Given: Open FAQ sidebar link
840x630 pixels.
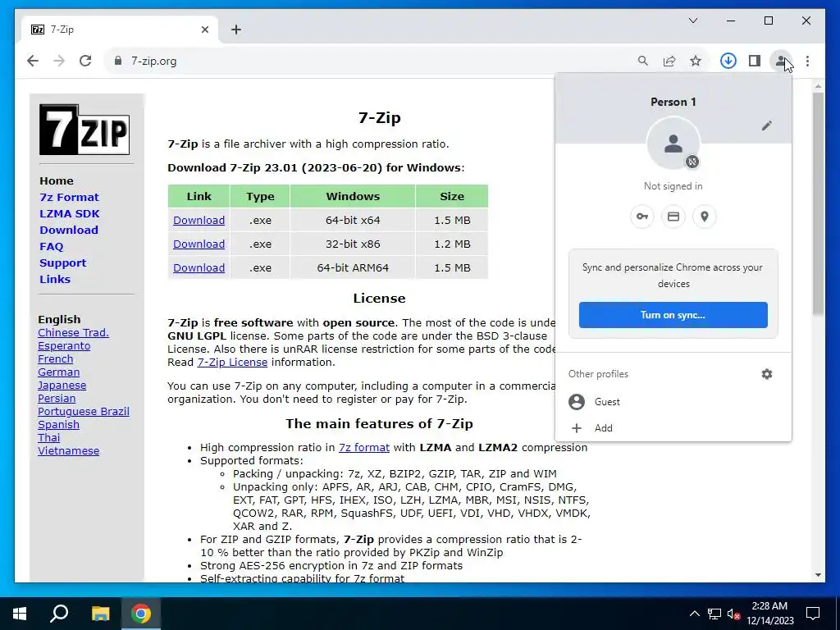Looking at the screenshot, I should click(52, 246).
